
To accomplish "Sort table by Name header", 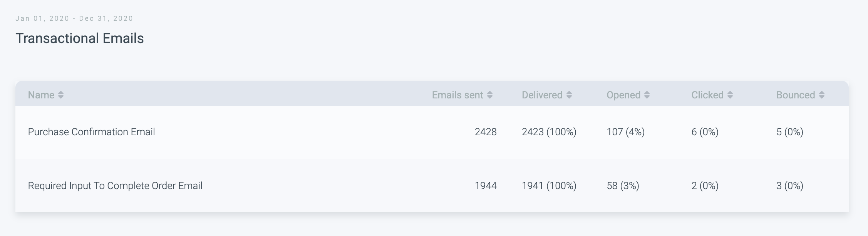I will pyautogui.click(x=41, y=95).
